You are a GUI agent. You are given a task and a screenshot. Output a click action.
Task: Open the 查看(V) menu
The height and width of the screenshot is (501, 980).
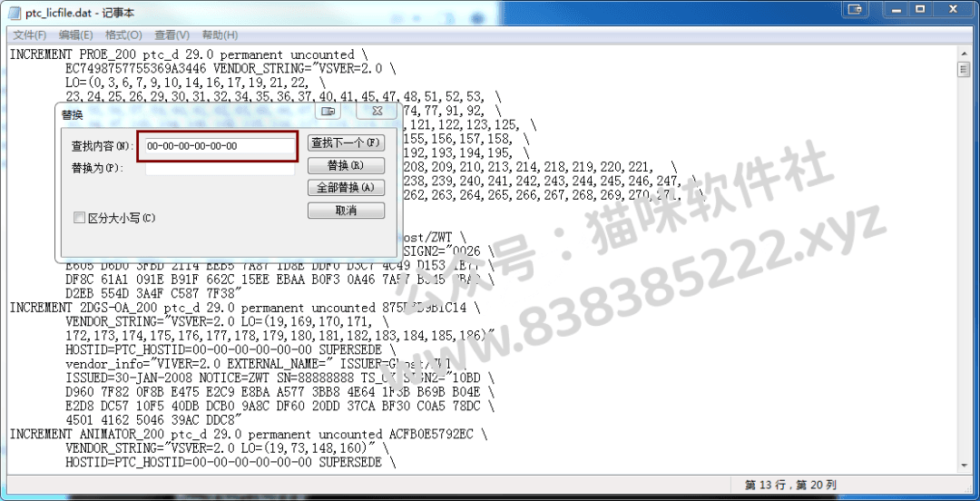tap(171, 35)
